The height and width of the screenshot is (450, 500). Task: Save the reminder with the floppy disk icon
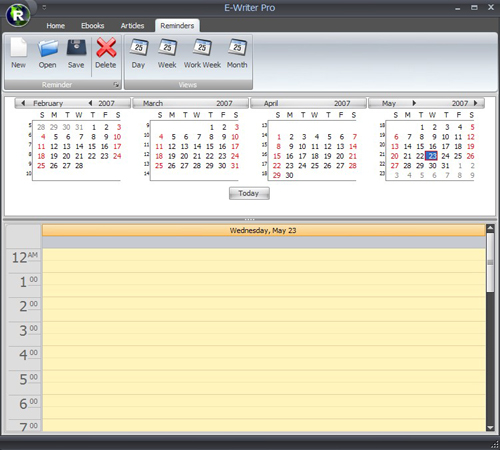76,53
